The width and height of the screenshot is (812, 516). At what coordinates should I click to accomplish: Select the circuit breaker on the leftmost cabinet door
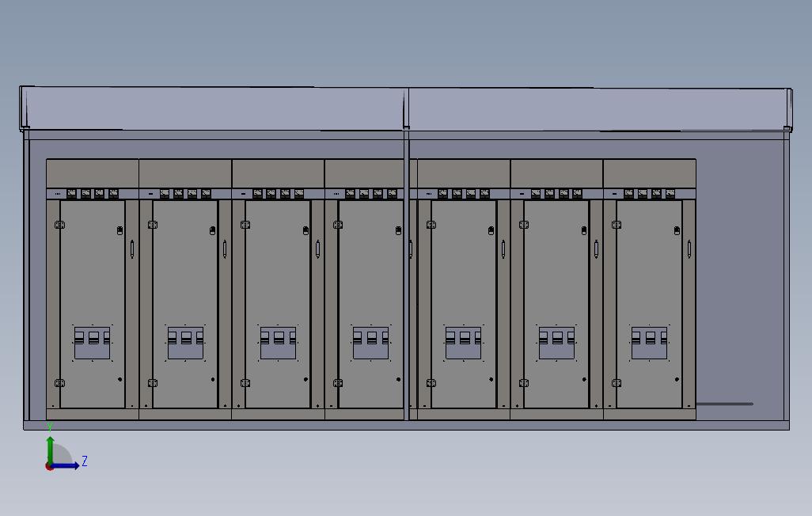[92, 343]
